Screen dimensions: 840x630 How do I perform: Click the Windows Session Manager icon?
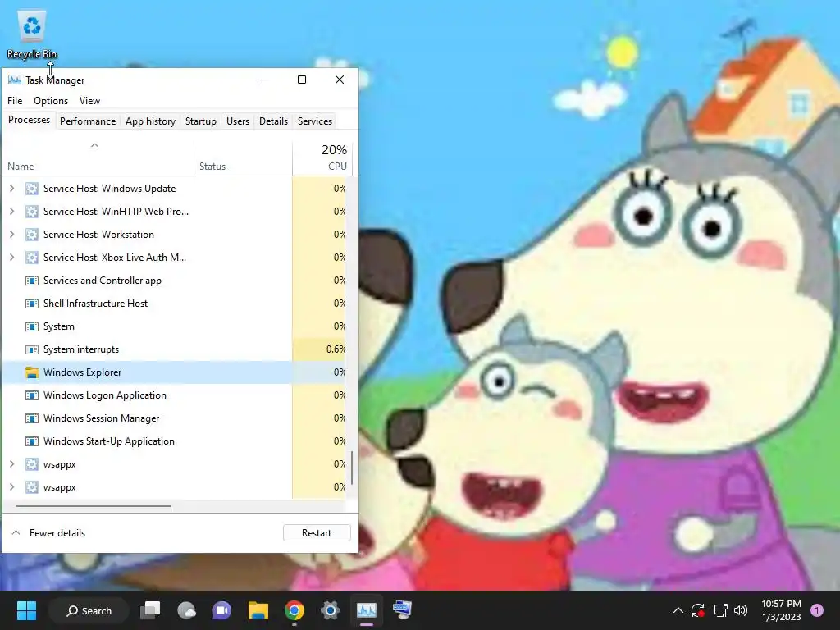32,418
